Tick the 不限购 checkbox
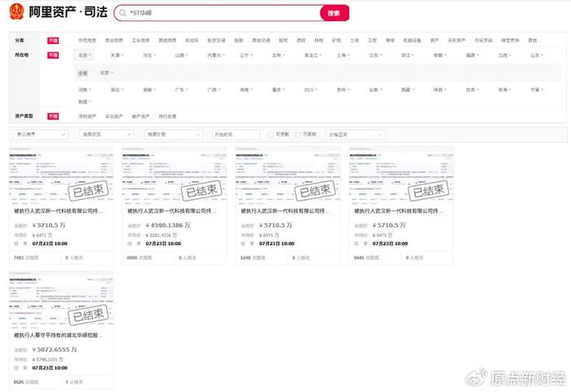This screenshot has height=392, width=571. 298,134
